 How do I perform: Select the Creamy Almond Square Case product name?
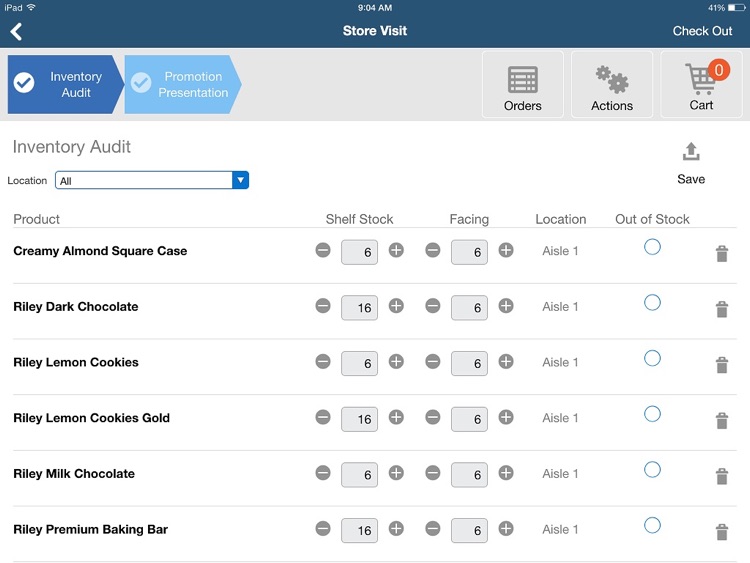(100, 251)
